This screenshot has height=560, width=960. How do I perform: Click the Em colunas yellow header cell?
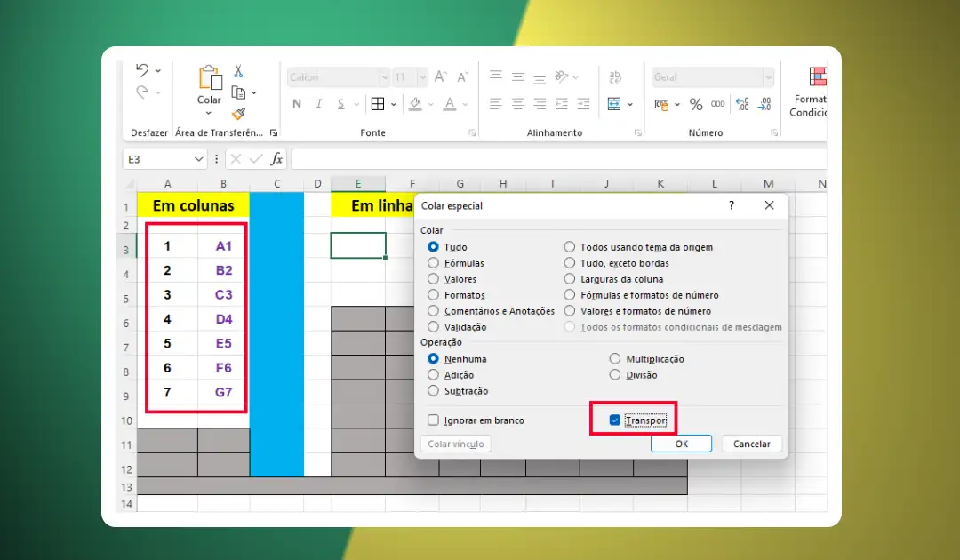(194, 205)
